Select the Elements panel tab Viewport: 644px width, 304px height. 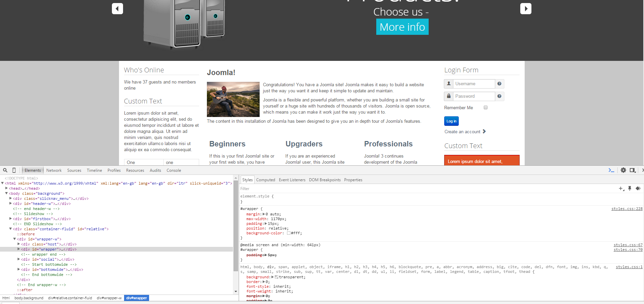click(x=32, y=170)
